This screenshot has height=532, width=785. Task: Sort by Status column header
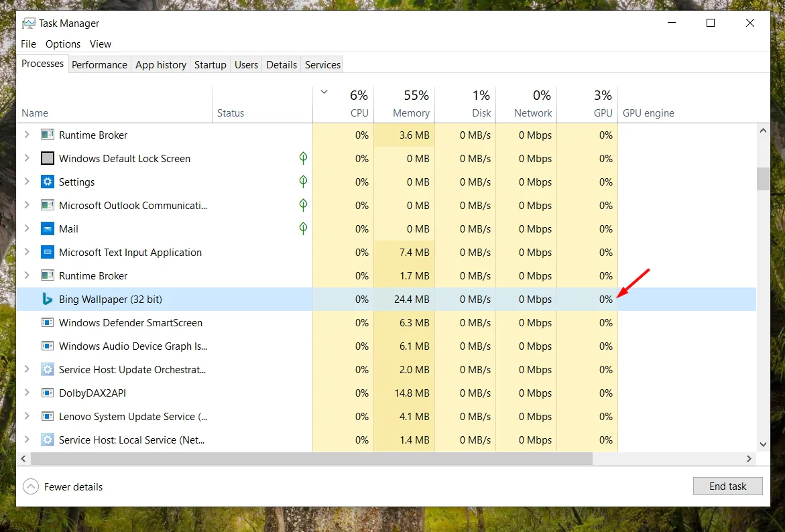(x=263, y=105)
